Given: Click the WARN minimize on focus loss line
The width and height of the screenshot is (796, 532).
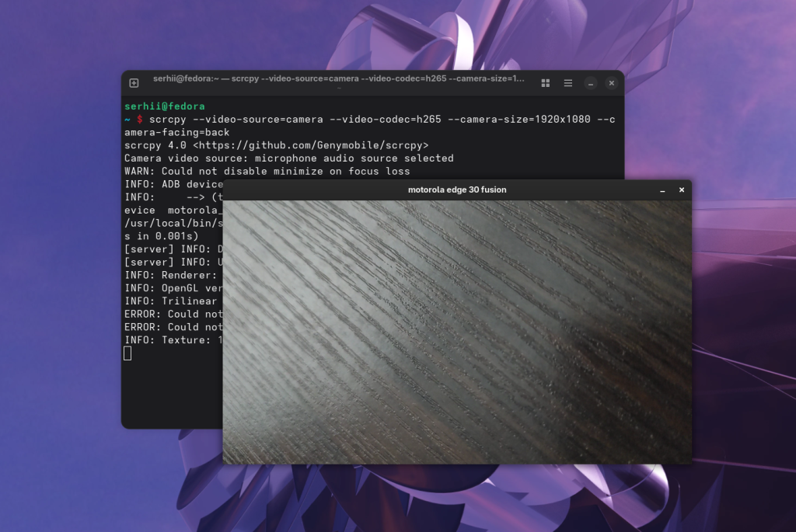Looking at the screenshot, I should click(267, 172).
